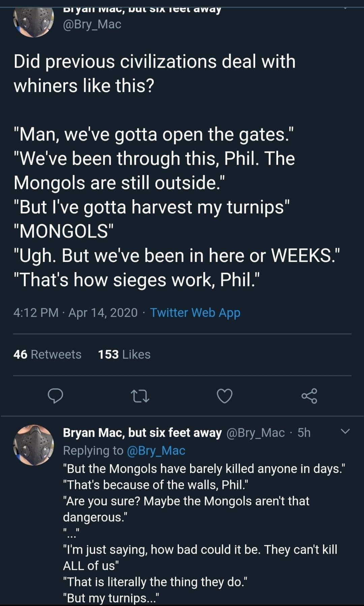Retweet the Mongols siege tweet
This screenshot has height=606, width=364.
point(140,396)
